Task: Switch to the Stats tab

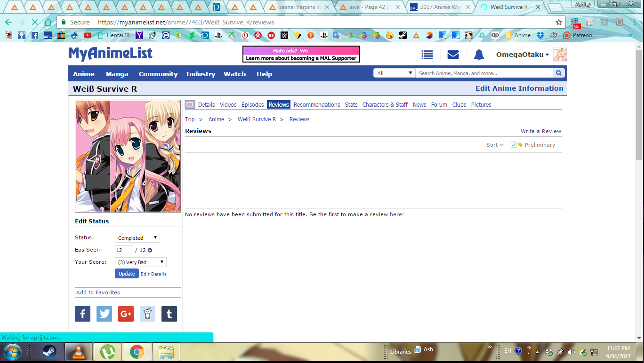Action: point(351,104)
